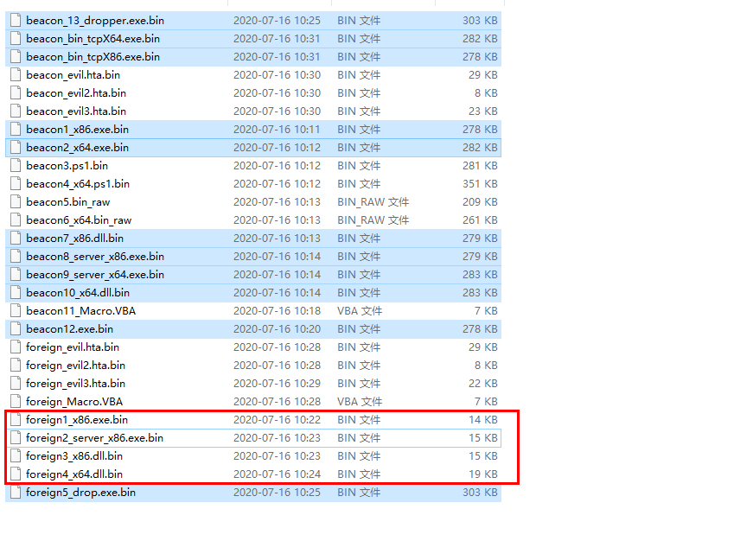Click the VBA type cell of foreign_Macro.VBA
The height and width of the screenshot is (560, 753).
point(360,401)
